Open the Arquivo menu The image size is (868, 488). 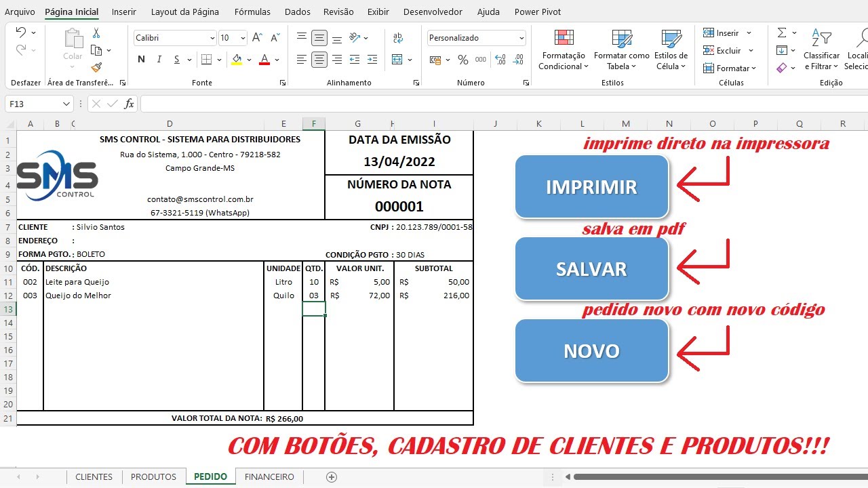pos(20,12)
